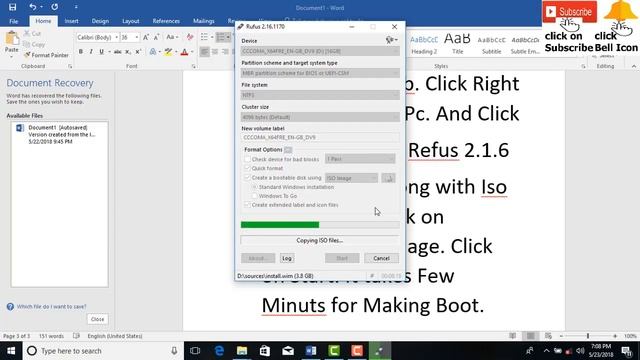Screen dimensions: 640x360
Task: Click the New volume label input field
Action: (320, 138)
